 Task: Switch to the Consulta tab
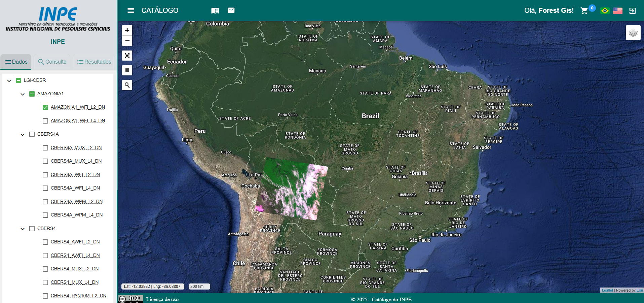[x=52, y=62]
